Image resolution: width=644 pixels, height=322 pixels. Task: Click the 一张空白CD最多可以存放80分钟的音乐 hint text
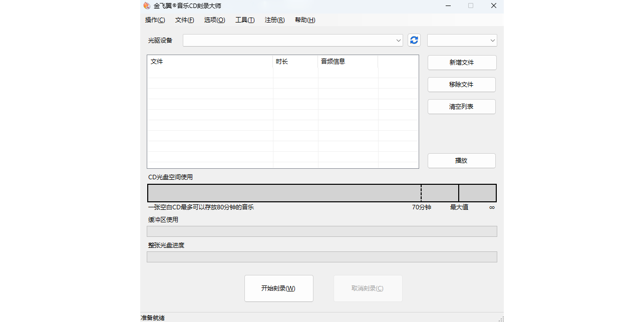tap(201, 207)
